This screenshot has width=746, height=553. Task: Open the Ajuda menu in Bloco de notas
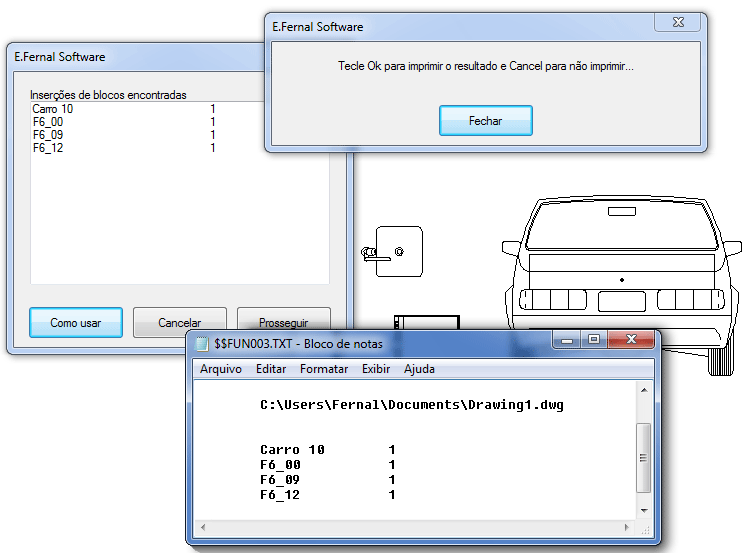click(x=419, y=369)
